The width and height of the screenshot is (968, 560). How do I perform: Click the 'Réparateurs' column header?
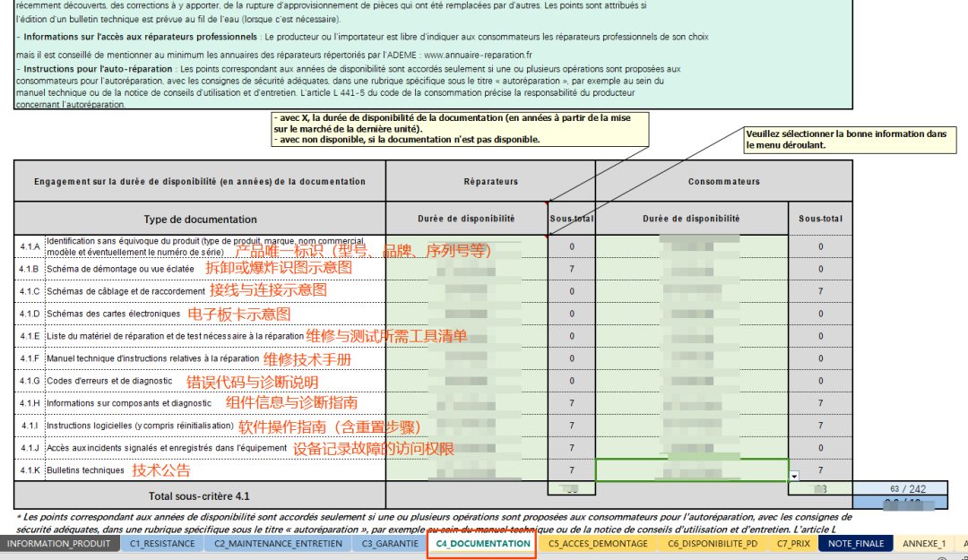pyautogui.click(x=491, y=181)
